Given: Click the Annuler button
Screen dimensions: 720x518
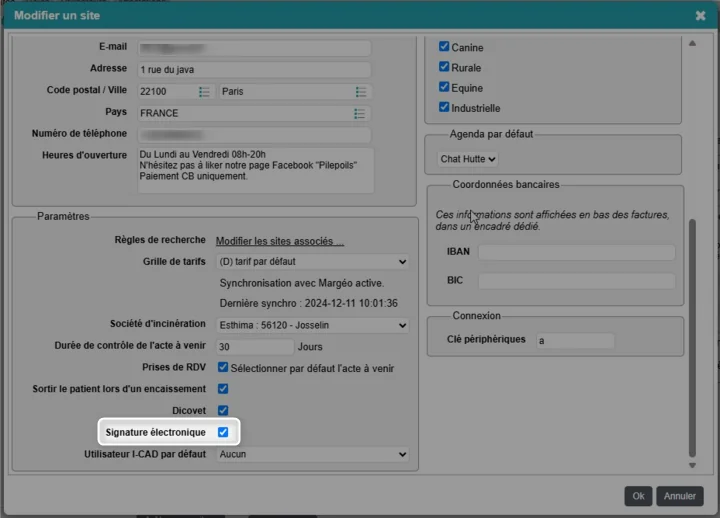Looking at the screenshot, I should 680,496.
